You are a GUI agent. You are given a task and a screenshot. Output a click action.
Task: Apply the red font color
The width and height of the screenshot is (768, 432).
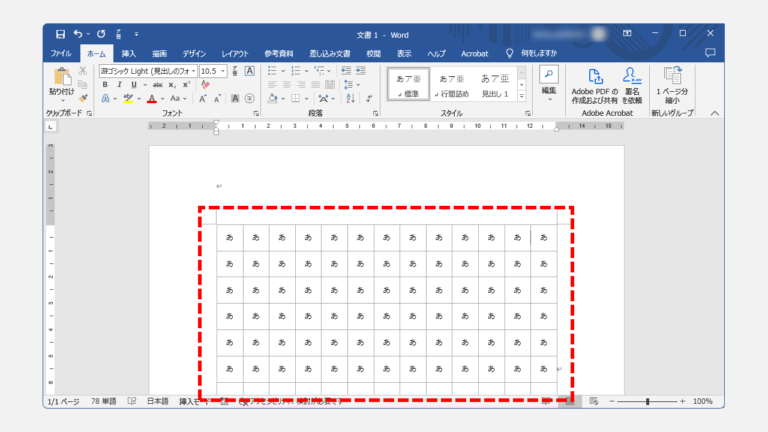tap(152, 98)
